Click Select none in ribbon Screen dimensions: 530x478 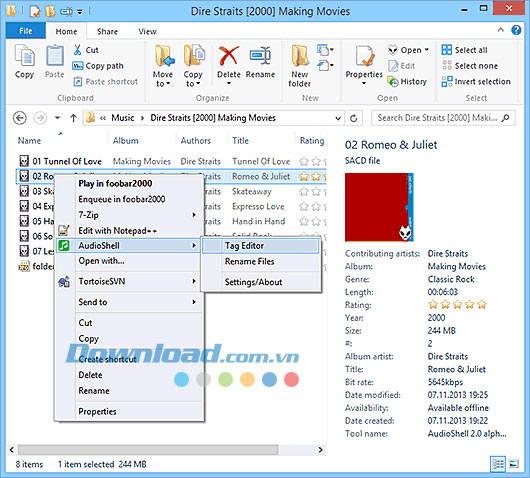tap(469, 66)
